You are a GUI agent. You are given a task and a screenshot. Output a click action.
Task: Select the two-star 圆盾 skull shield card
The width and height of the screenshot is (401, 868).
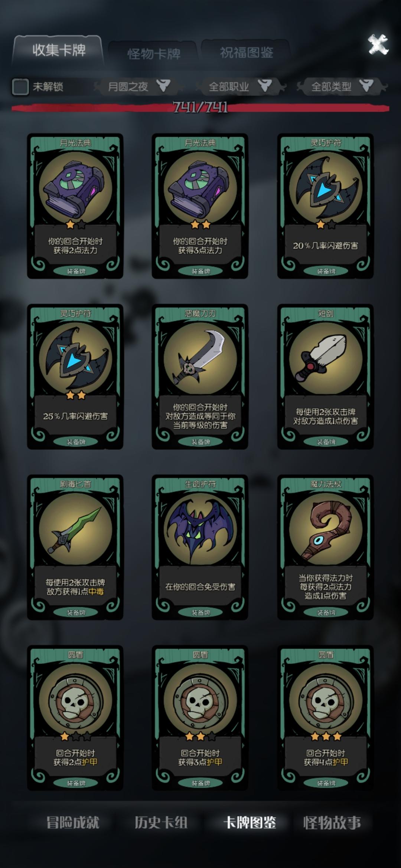coord(200,718)
